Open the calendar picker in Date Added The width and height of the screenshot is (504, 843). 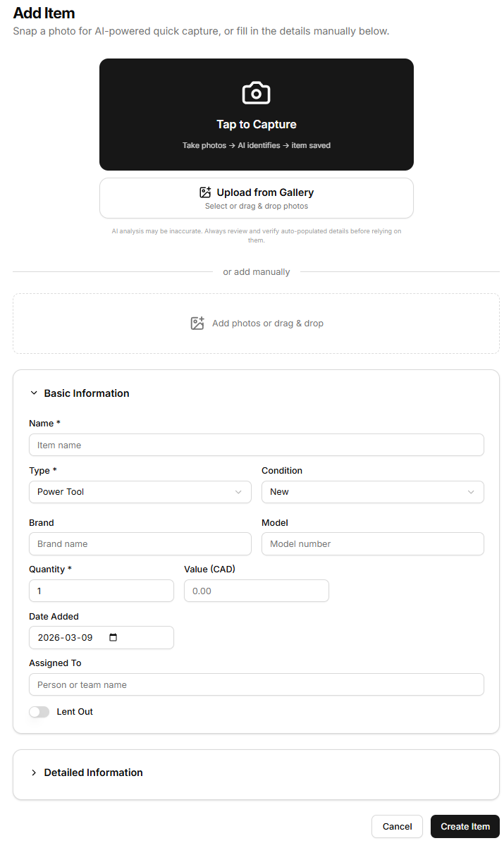113,637
